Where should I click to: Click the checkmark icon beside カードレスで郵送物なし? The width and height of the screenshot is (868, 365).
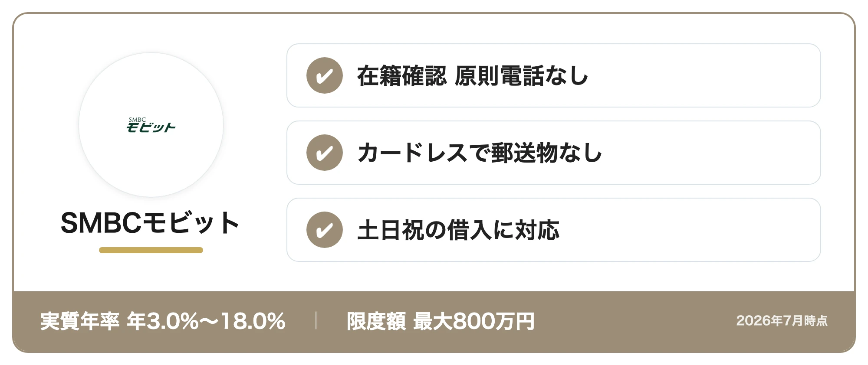(325, 153)
